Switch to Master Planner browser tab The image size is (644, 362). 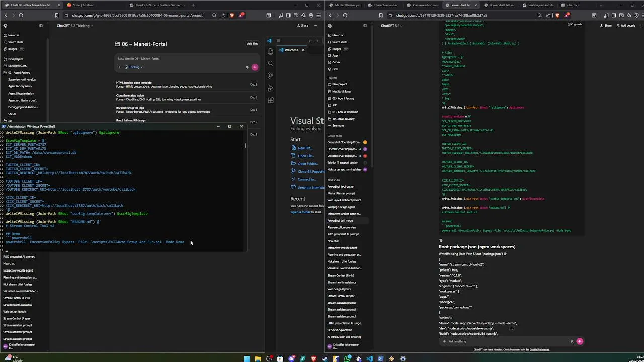point(346,5)
